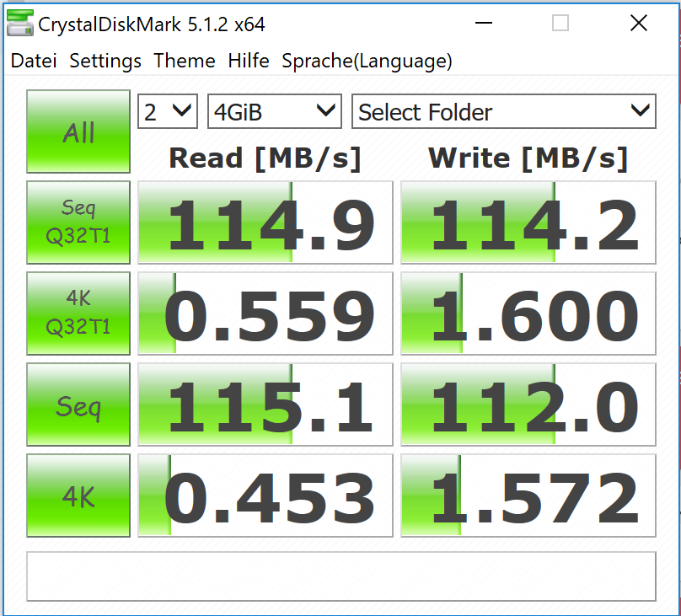Screen dimensions: 681x616
Task: Open the Select Folder drive dropdown
Action: click(504, 111)
